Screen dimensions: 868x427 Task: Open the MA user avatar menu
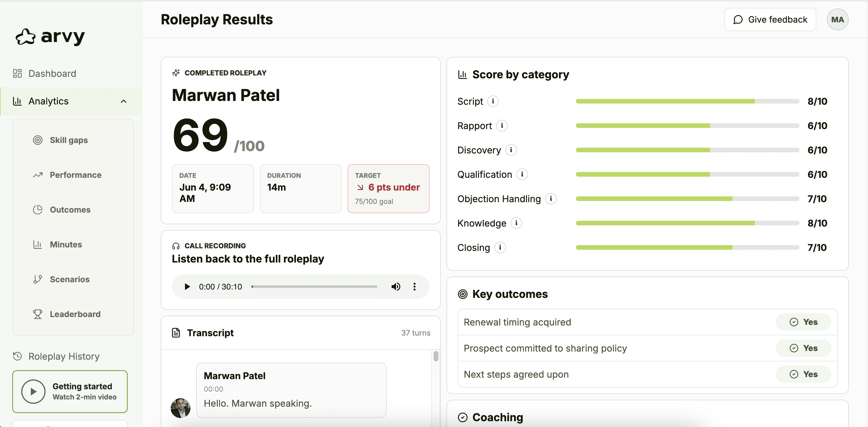pos(838,19)
